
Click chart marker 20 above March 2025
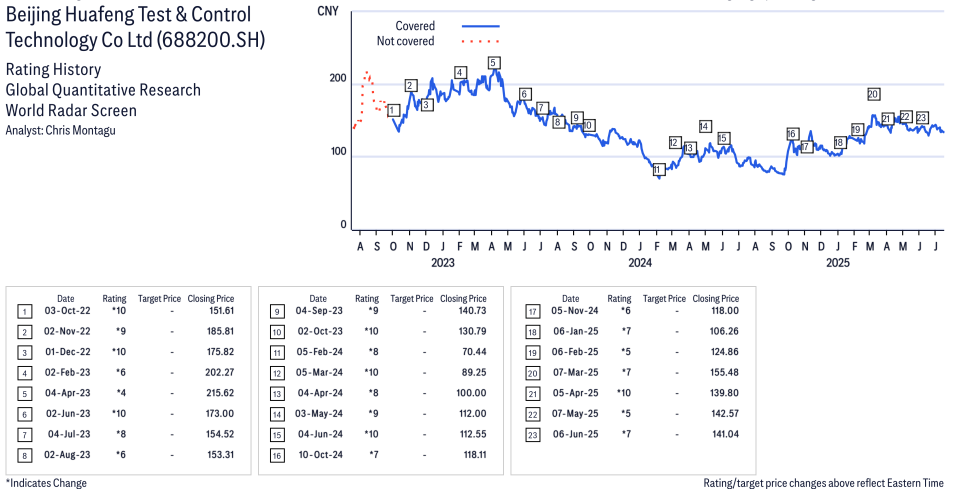click(873, 94)
